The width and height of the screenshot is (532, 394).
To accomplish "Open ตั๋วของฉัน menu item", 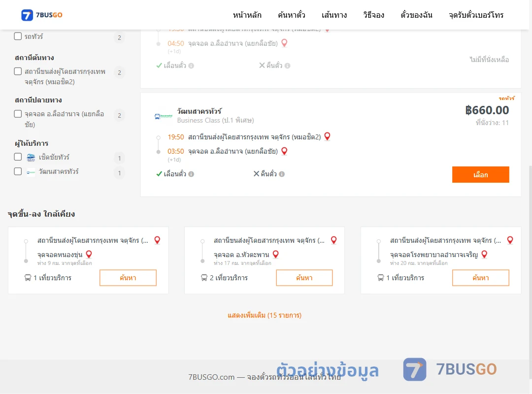I will point(416,15).
